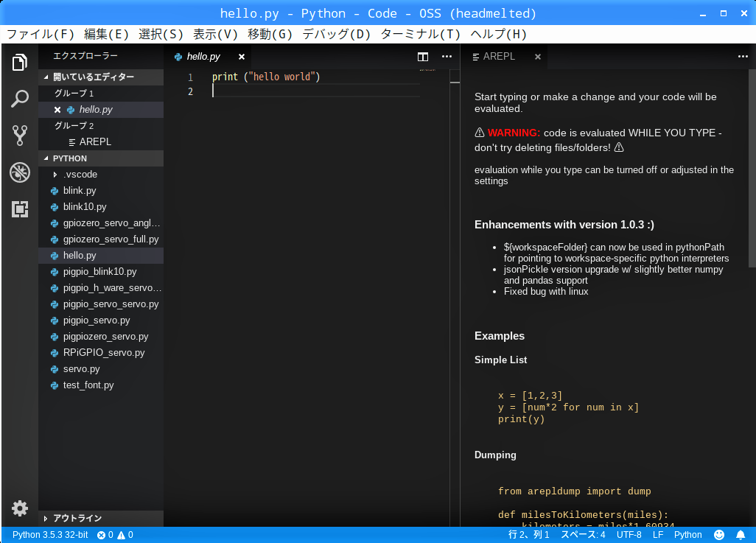756x543 pixels.
Task: Select グループ 2 header in open editors
Action: (x=101, y=126)
